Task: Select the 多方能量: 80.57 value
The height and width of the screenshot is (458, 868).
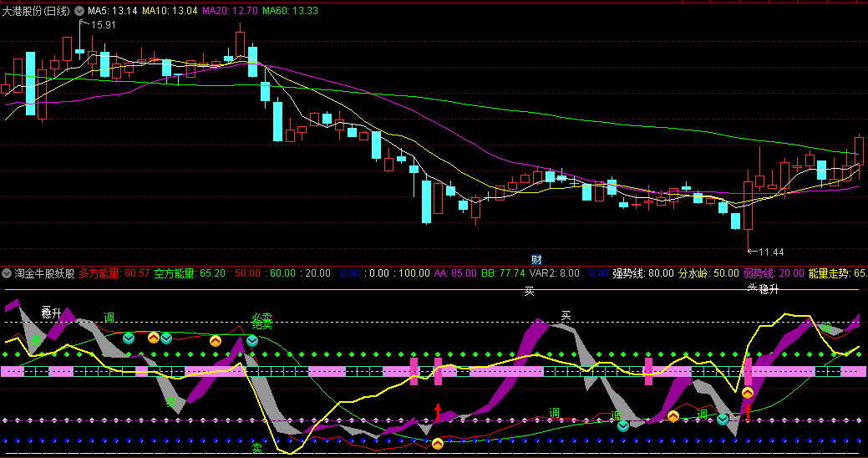Action: click(114, 273)
